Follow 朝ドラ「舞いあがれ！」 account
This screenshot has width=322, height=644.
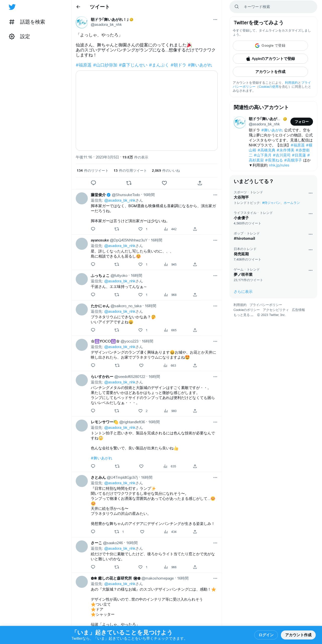(302, 122)
